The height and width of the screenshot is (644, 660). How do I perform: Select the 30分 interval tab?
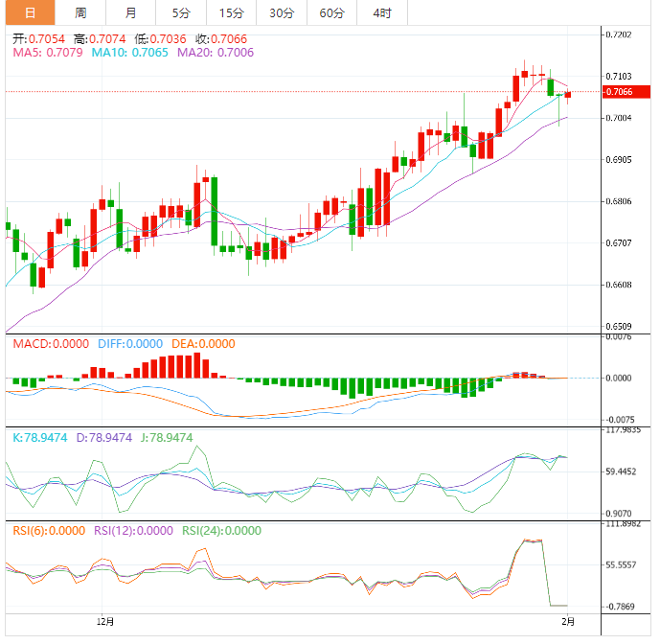pyautogui.click(x=282, y=12)
